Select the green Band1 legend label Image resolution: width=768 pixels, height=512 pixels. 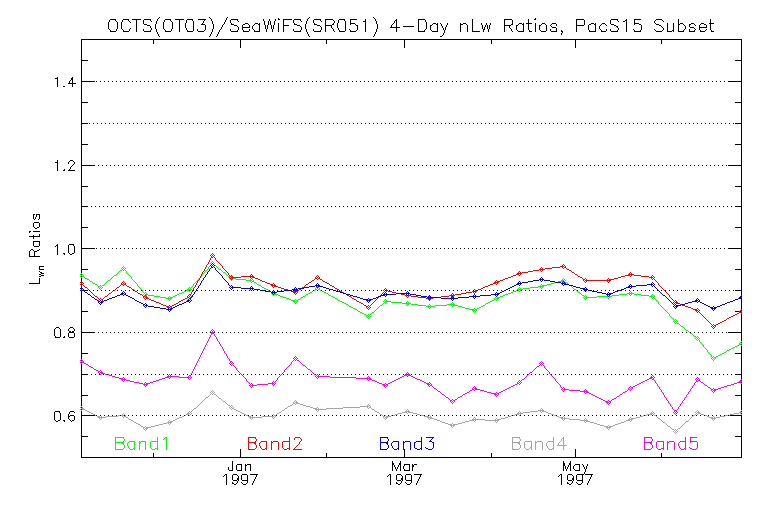[x=142, y=444]
